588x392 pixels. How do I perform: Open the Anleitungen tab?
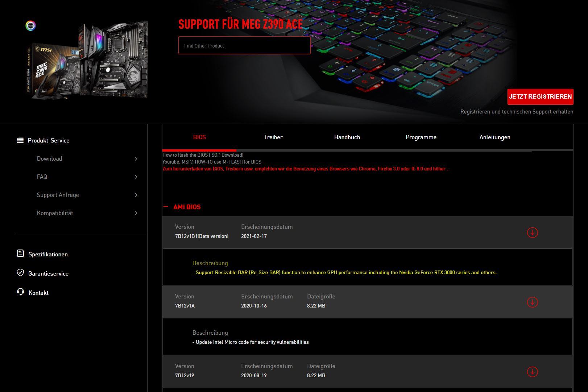pos(495,137)
